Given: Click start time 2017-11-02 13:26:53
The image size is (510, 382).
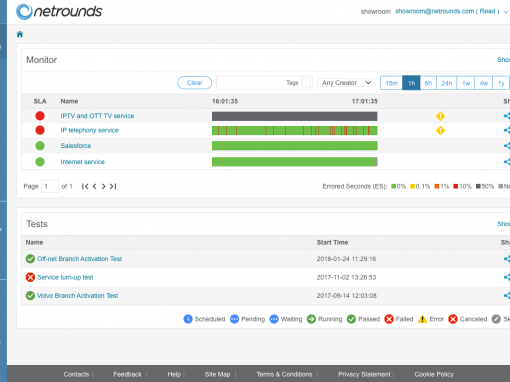Looking at the screenshot, I should pos(346,277).
